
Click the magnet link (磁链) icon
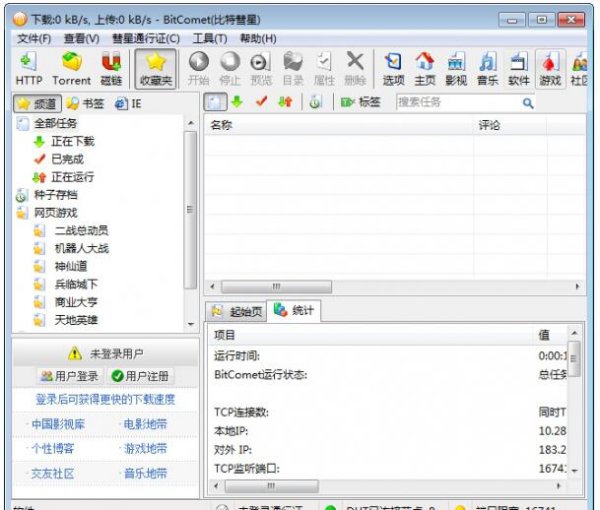point(111,69)
